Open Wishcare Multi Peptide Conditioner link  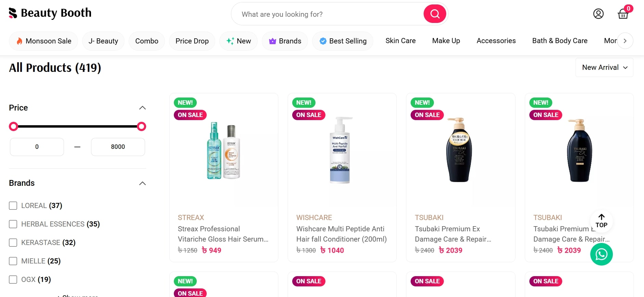point(341,234)
